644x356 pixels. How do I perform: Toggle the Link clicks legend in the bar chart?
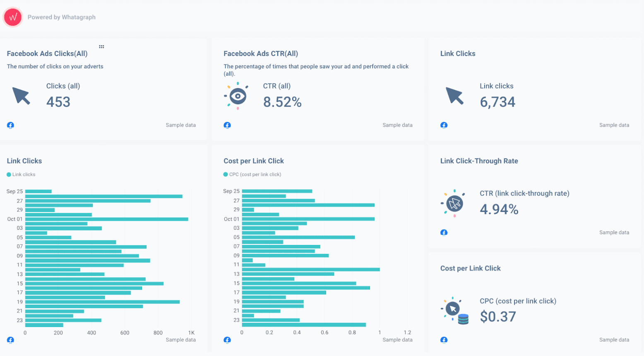pos(21,174)
